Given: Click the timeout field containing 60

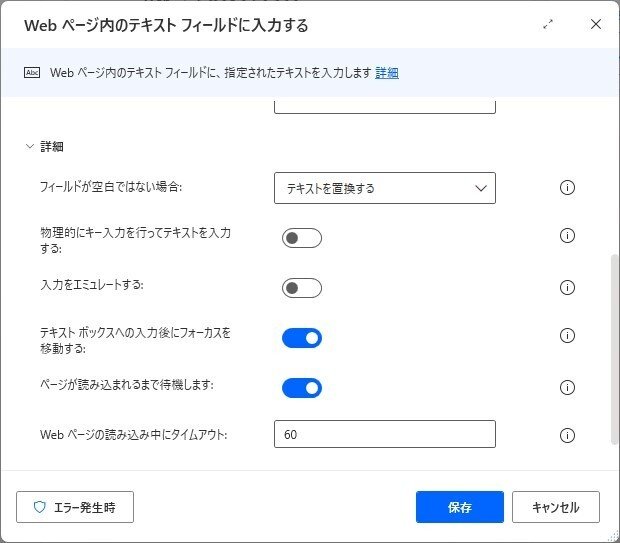Looking at the screenshot, I should pyautogui.click(x=385, y=434).
